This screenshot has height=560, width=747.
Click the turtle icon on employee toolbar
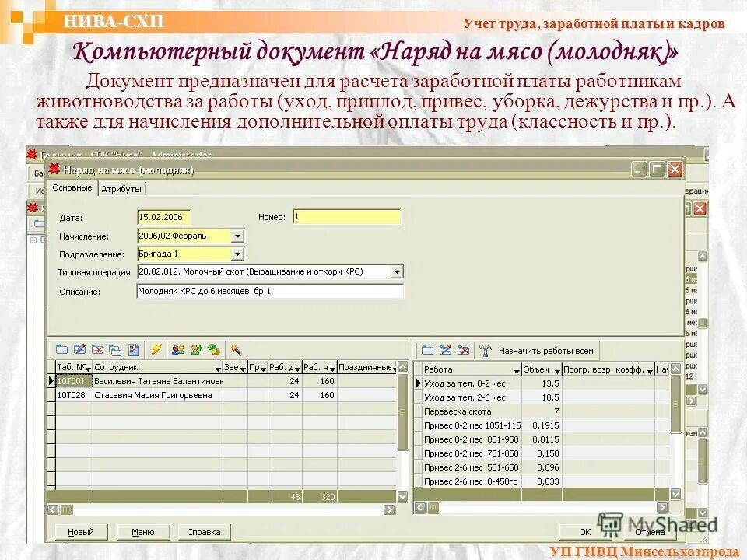[212, 348]
